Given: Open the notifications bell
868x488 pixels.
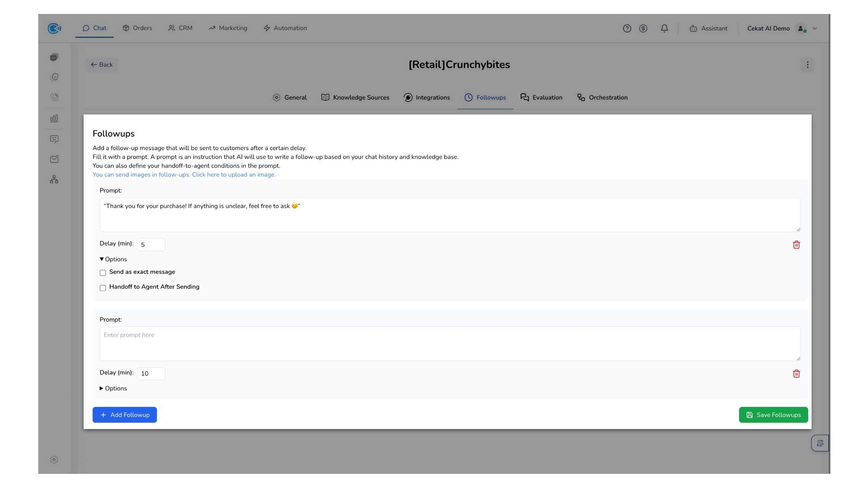Looking at the screenshot, I should click(664, 28).
